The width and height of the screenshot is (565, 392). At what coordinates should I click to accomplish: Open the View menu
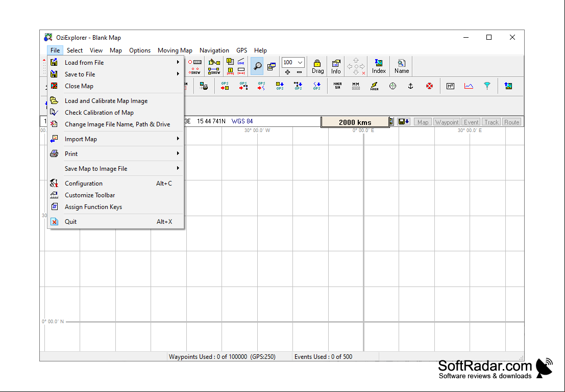(x=96, y=50)
